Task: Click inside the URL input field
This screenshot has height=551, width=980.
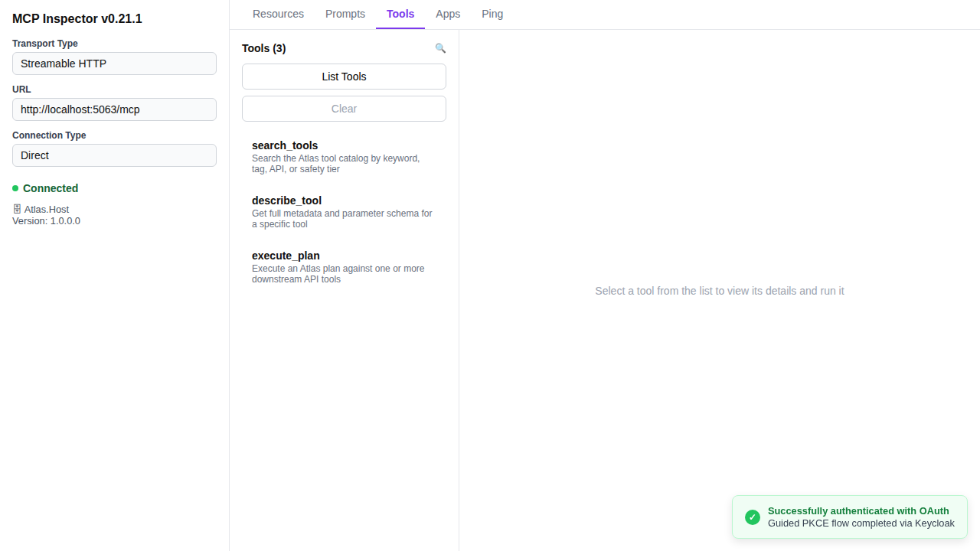Action: coord(113,109)
